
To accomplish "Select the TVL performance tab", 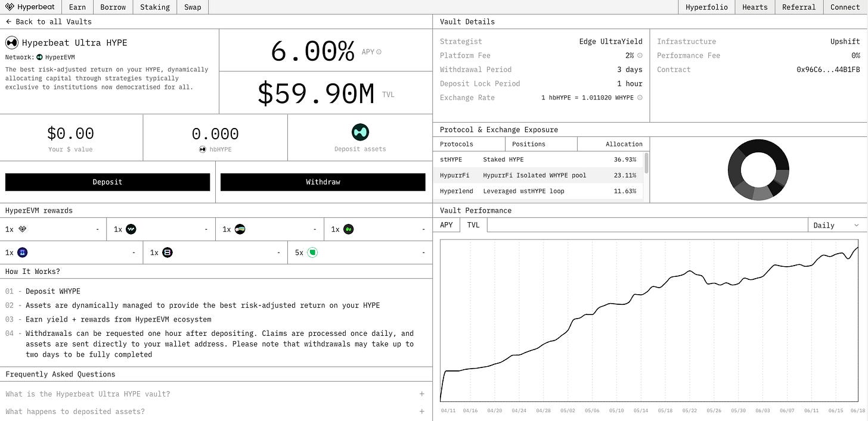I will click(473, 225).
